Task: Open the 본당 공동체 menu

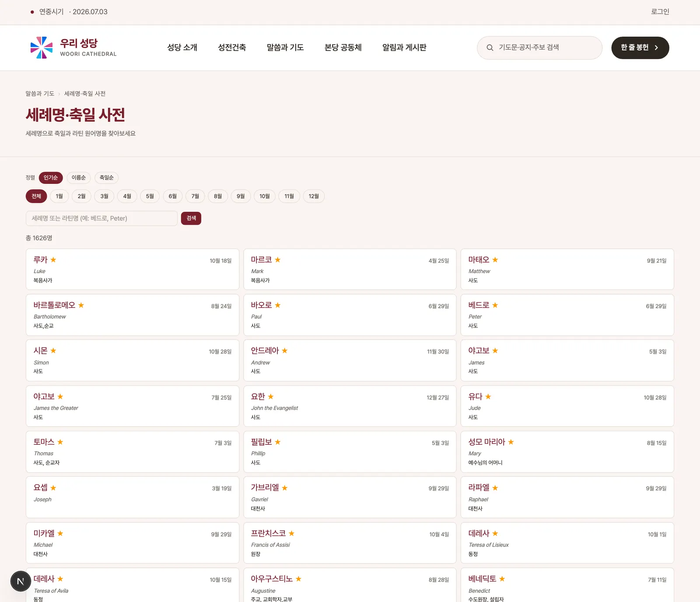Action: [x=343, y=48]
